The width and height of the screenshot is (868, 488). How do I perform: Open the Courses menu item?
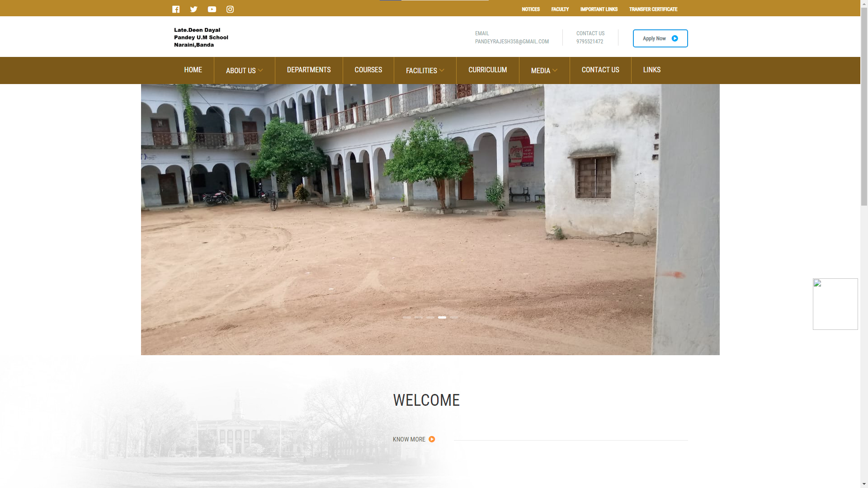[x=368, y=70]
